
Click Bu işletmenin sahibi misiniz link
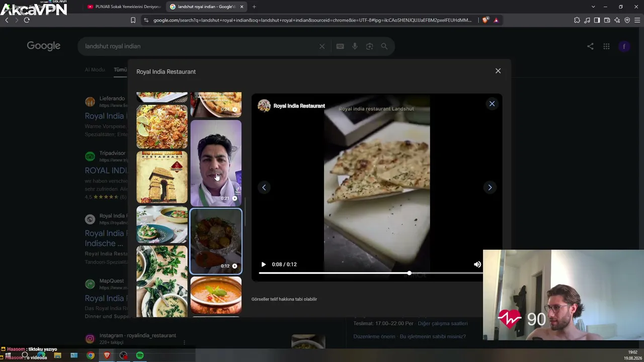tap(433, 336)
